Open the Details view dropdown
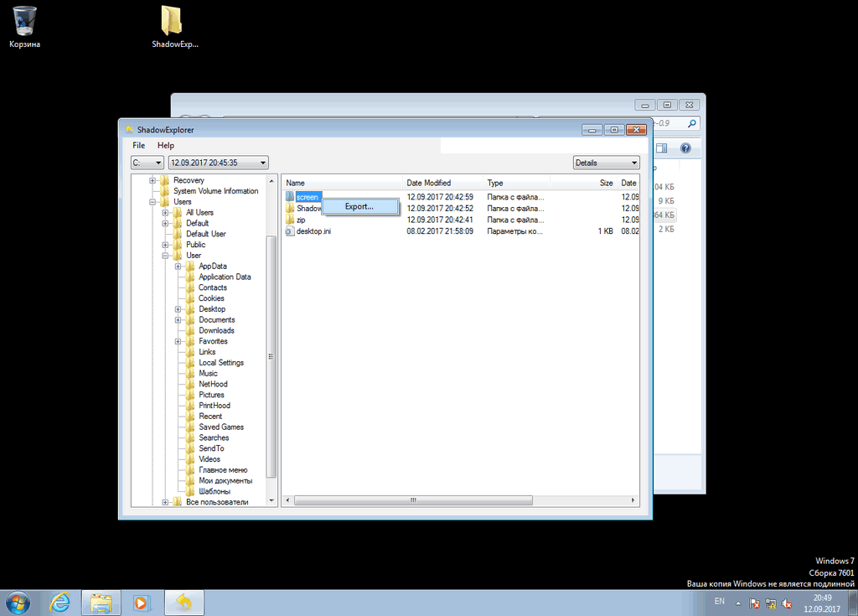This screenshot has width=858, height=616. tap(607, 163)
